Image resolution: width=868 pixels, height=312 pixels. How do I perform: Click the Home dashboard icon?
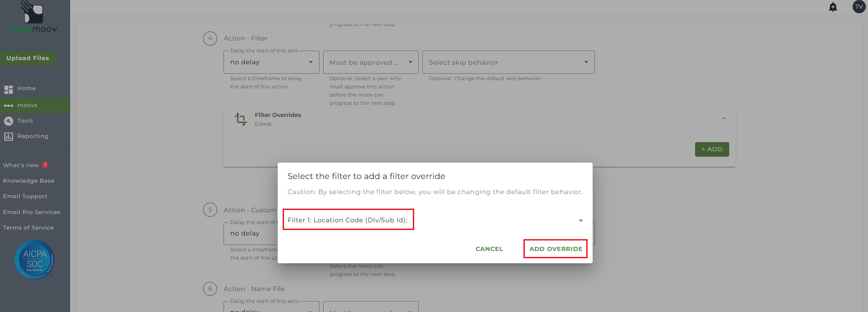8,89
